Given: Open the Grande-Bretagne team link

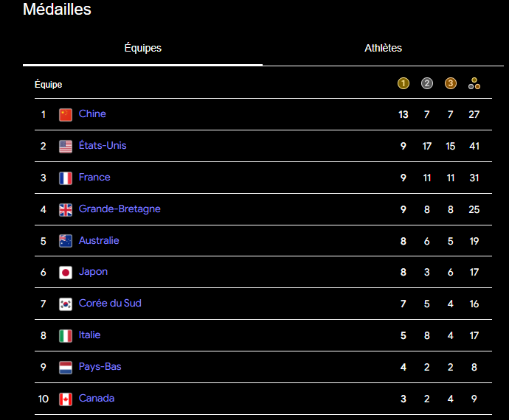Looking at the screenshot, I should tap(120, 209).
